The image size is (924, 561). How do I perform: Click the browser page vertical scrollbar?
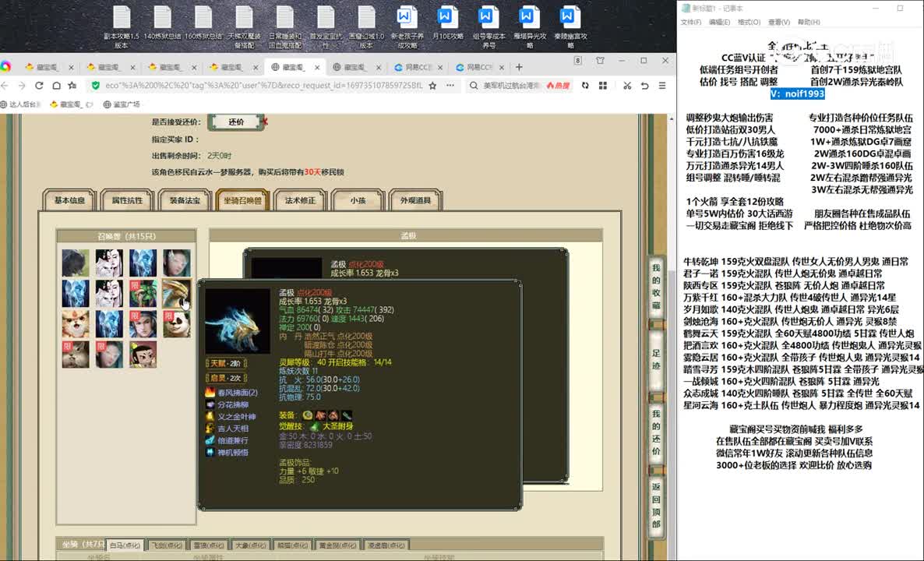[672, 336]
